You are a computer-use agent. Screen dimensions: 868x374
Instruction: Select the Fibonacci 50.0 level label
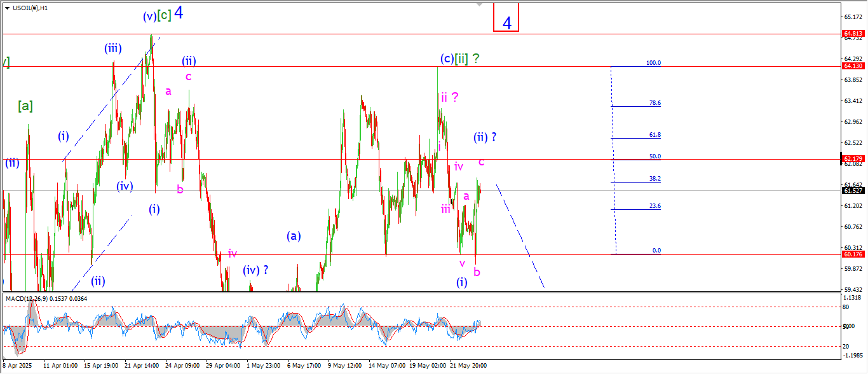[x=654, y=156]
